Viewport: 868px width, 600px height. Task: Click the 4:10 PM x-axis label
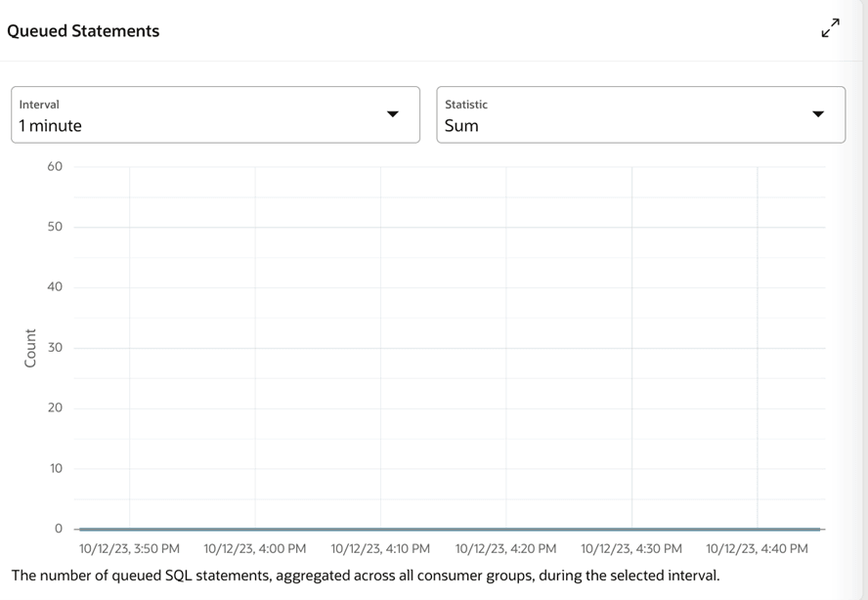(x=380, y=548)
